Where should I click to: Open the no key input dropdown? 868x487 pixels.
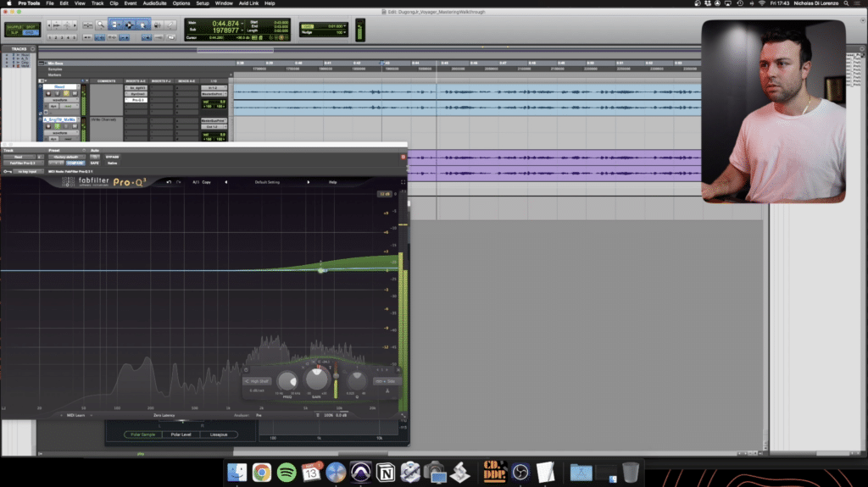(x=27, y=172)
